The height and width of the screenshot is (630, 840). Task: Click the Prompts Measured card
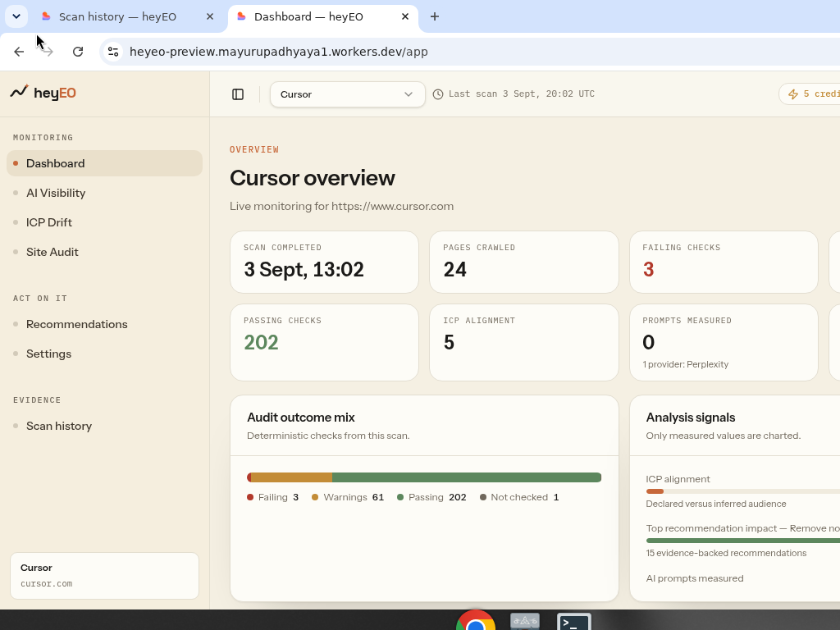click(x=724, y=342)
